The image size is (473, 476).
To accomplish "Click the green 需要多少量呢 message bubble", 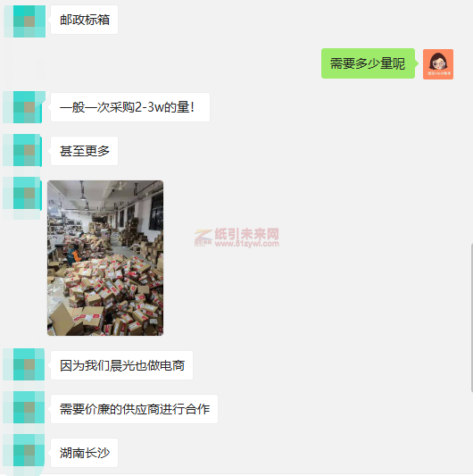I will pos(368,63).
